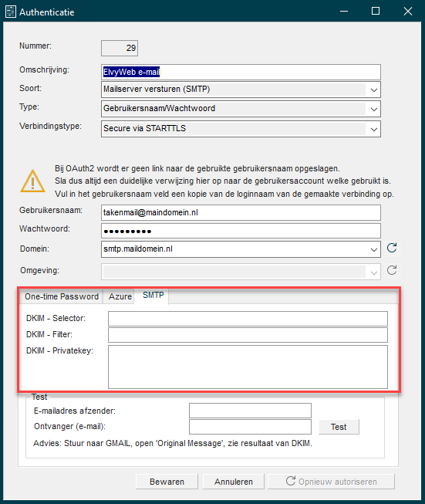
Task: Click the Test button
Action: [339, 427]
